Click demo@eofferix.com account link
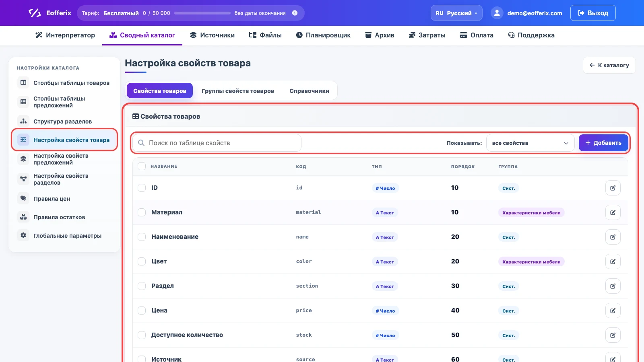Image resolution: width=644 pixels, height=362 pixels. [x=535, y=13]
